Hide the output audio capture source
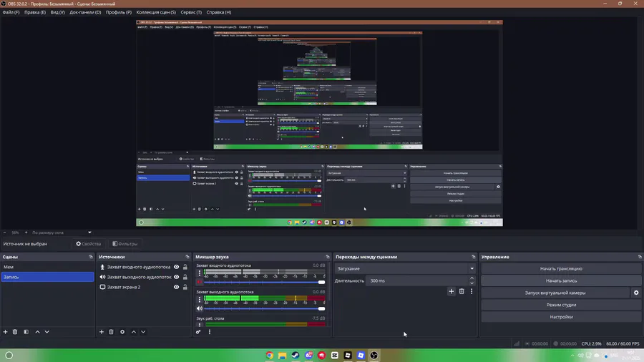The image size is (644, 362). coord(176,277)
